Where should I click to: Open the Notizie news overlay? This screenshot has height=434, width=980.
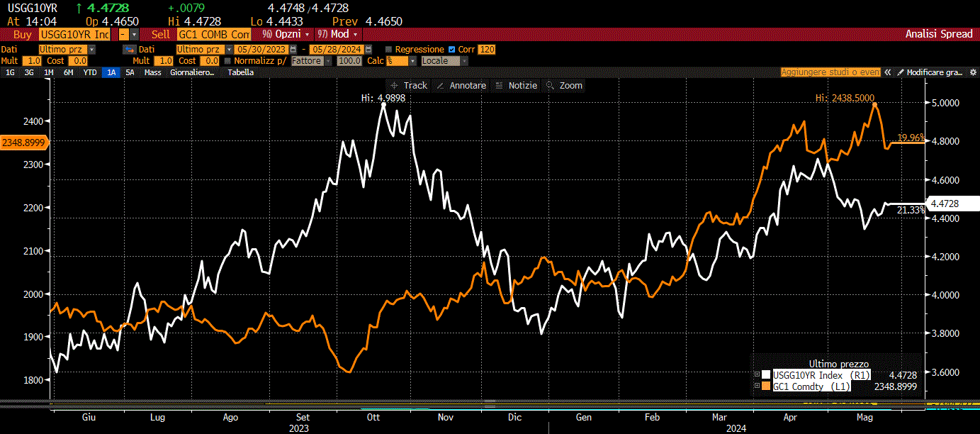pyautogui.click(x=517, y=85)
